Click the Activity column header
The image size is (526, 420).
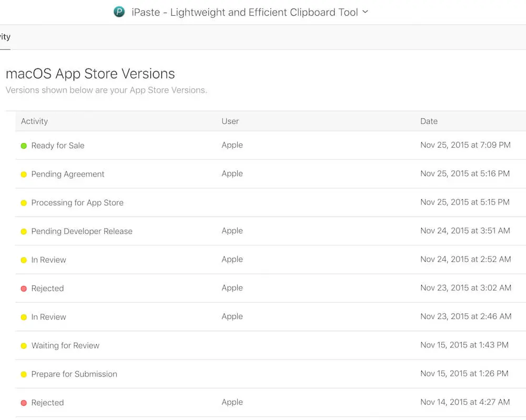34,121
